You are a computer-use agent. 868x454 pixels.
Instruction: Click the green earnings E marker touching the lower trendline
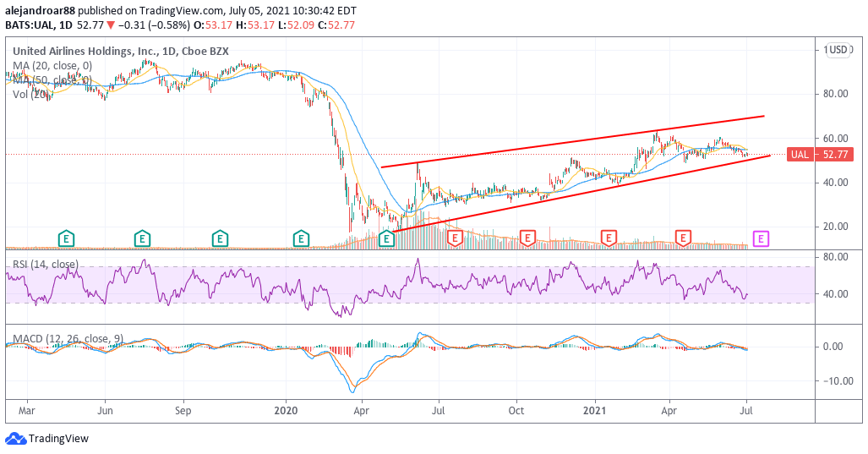tap(386, 239)
